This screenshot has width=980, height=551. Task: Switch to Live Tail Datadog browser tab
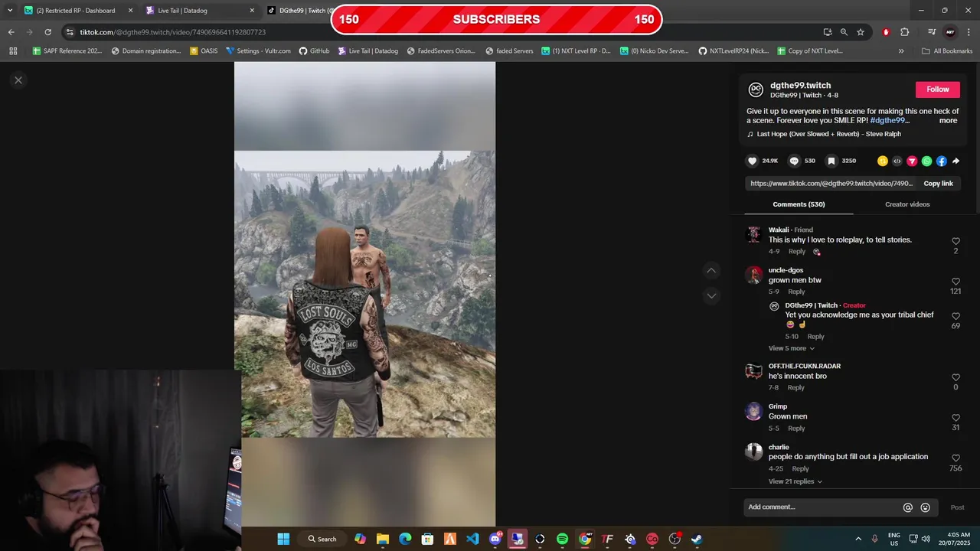(199, 11)
